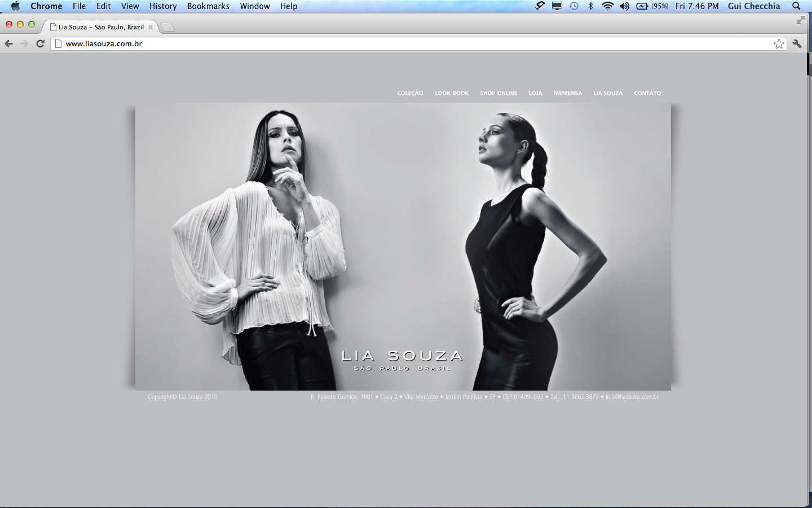Click the browser forward arrow

[x=24, y=43]
